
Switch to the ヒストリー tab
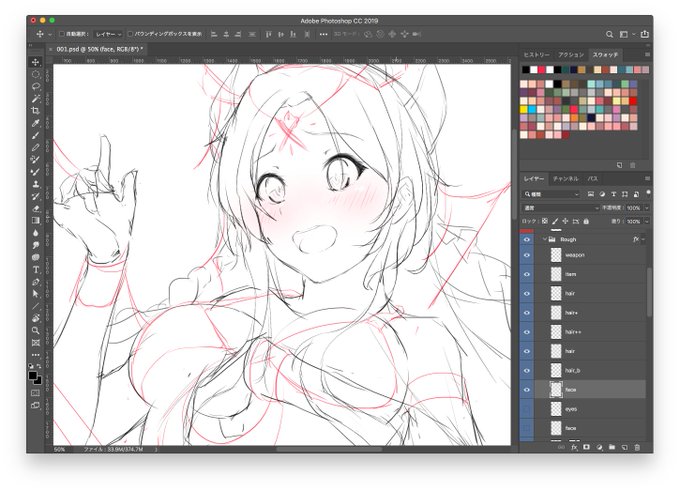(x=536, y=55)
